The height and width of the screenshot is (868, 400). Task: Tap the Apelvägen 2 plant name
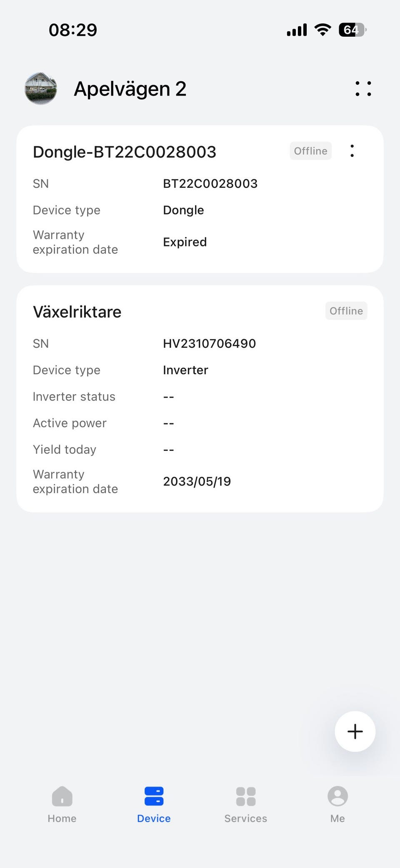[130, 89]
